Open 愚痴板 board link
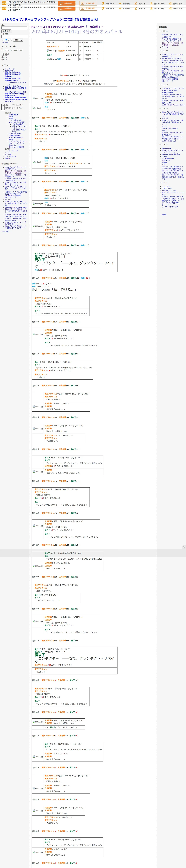The height and width of the screenshot is (868, 186). [x=11, y=139]
